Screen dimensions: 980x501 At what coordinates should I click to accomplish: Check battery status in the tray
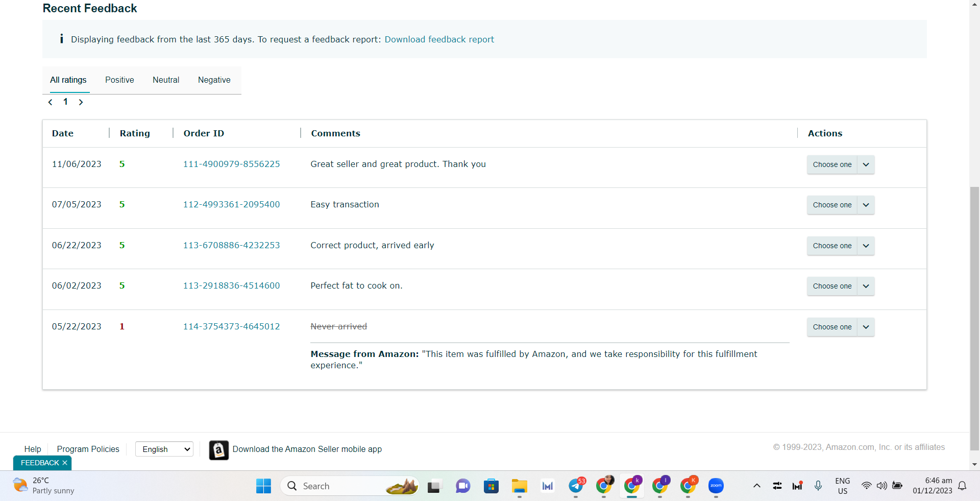pyautogui.click(x=897, y=486)
